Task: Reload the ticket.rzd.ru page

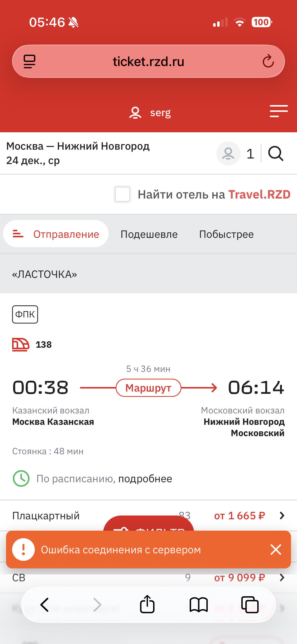Action: coord(268,61)
